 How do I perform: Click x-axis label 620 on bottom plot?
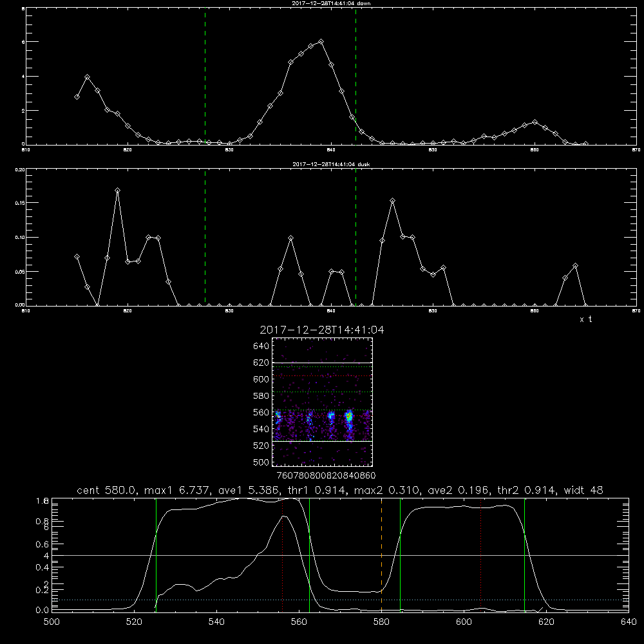click(x=546, y=622)
